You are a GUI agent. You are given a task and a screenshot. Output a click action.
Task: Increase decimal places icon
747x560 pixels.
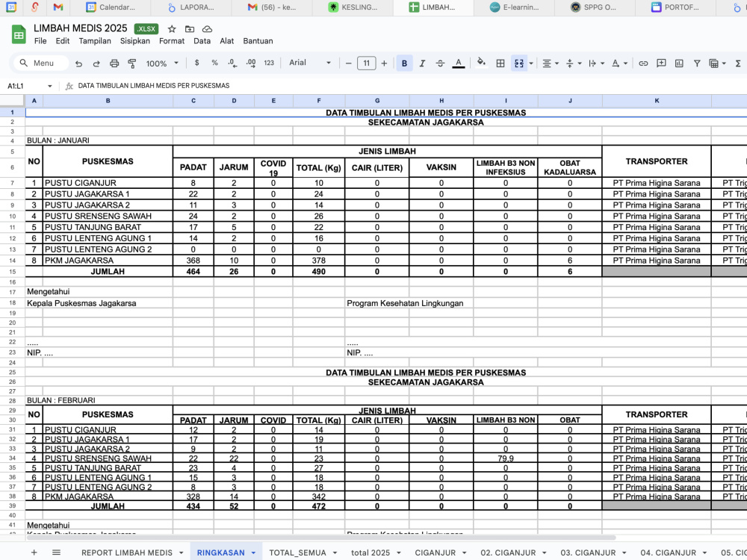point(250,63)
